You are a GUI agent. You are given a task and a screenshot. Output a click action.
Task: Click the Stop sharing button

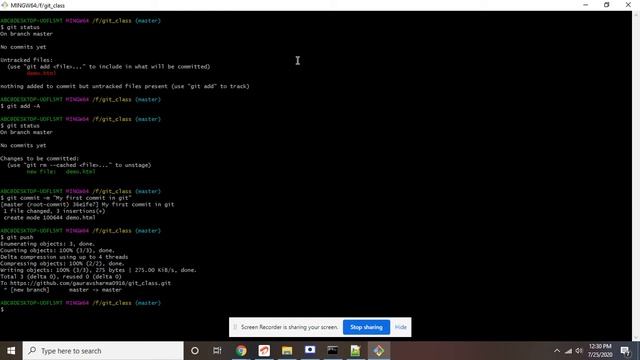click(366, 327)
